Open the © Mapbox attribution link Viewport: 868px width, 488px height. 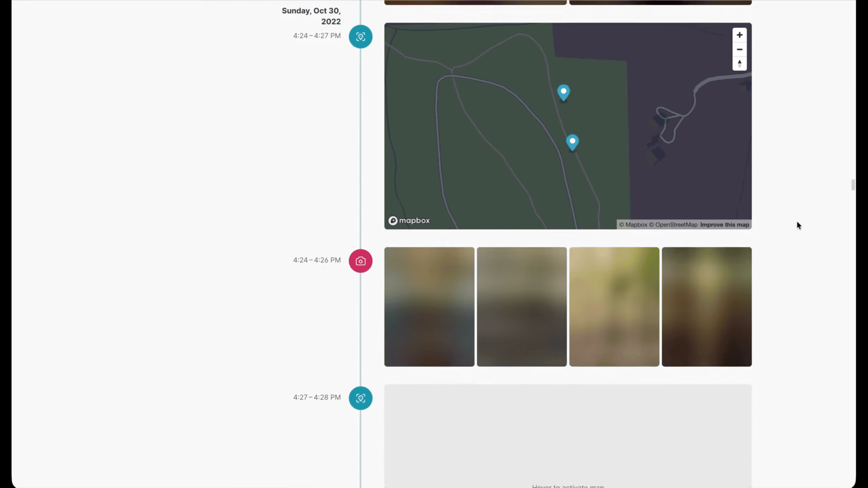coord(633,225)
